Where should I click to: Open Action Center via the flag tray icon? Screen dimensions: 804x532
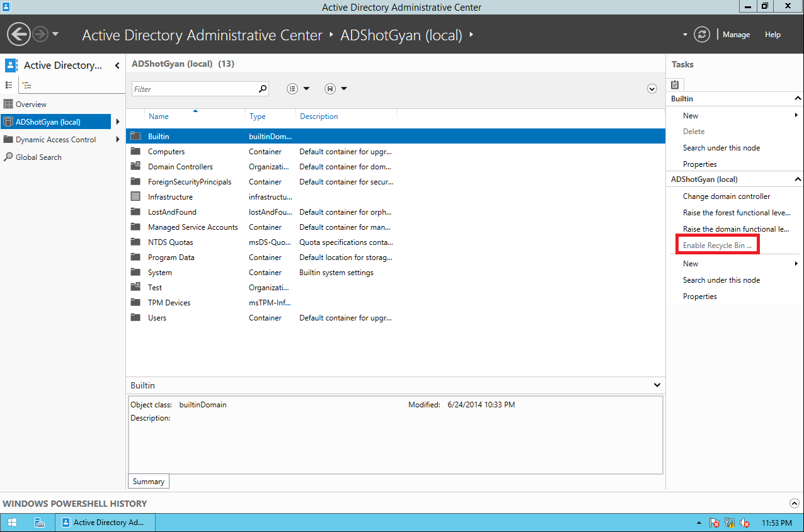[715, 523]
